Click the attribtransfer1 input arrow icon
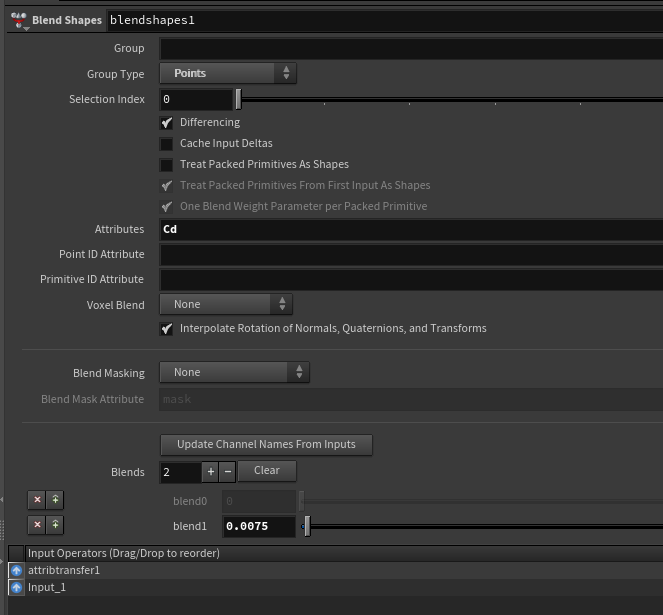This screenshot has height=615, width=663. click(x=16, y=571)
